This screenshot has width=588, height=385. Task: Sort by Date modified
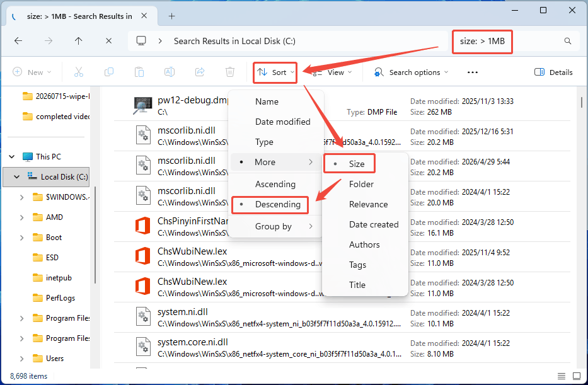click(x=277, y=122)
